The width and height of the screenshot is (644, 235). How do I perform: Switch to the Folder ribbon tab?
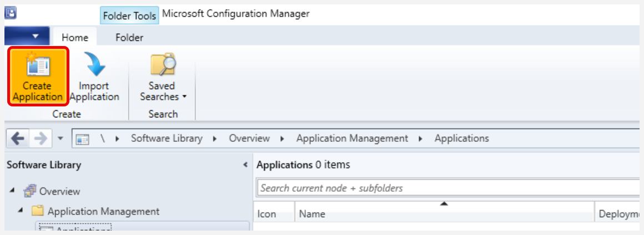(x=129, y=37)
